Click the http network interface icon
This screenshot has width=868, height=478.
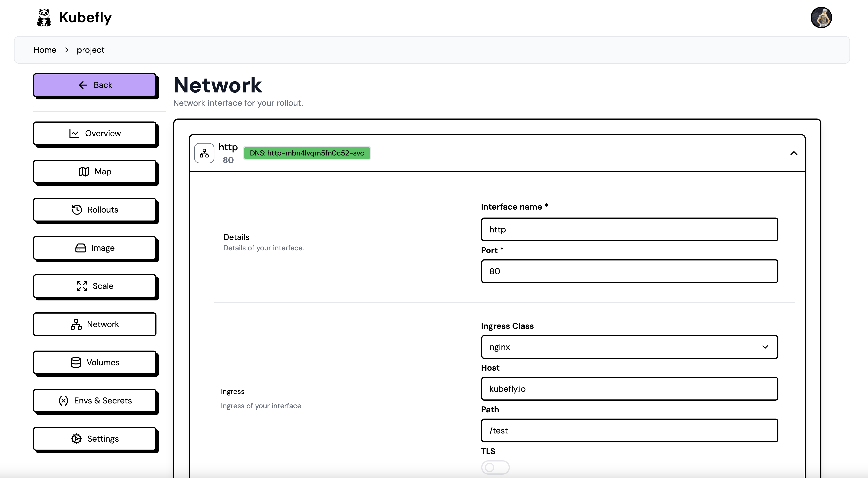click(x=204, y=153)
